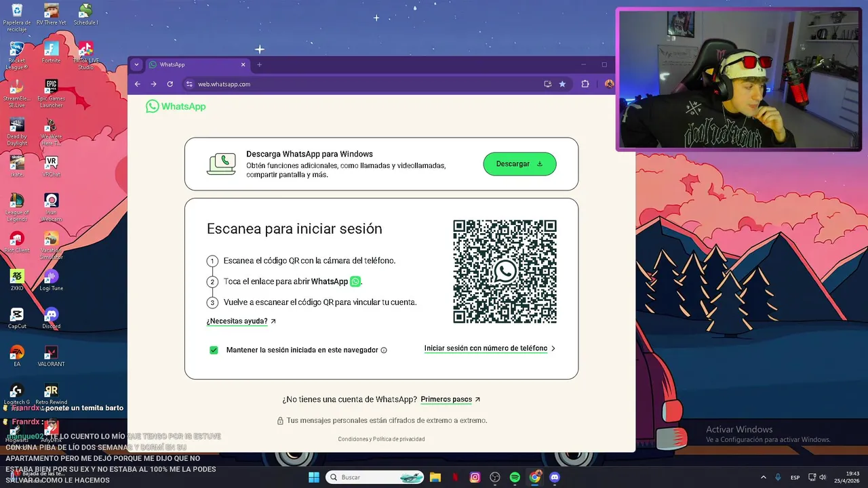
Task: Switch to Chrome in the taskbar
Action: tap(535, 477)
